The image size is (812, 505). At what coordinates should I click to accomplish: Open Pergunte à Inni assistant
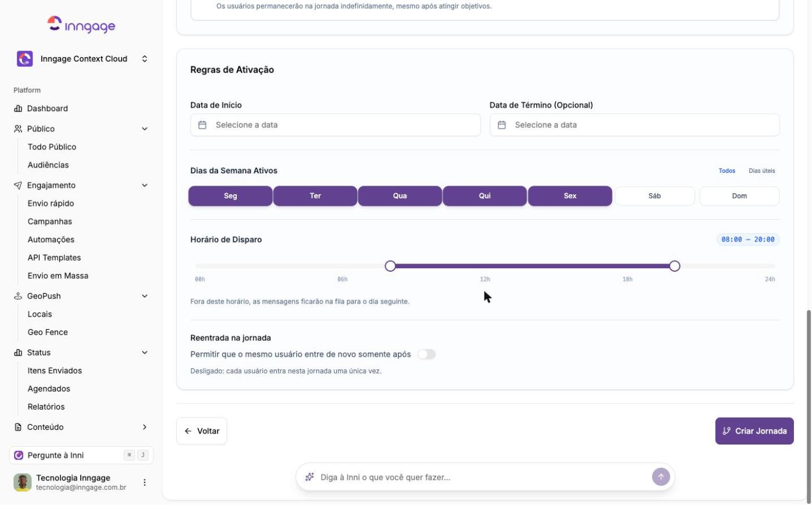pyautogui.click(x=81, y=456)
